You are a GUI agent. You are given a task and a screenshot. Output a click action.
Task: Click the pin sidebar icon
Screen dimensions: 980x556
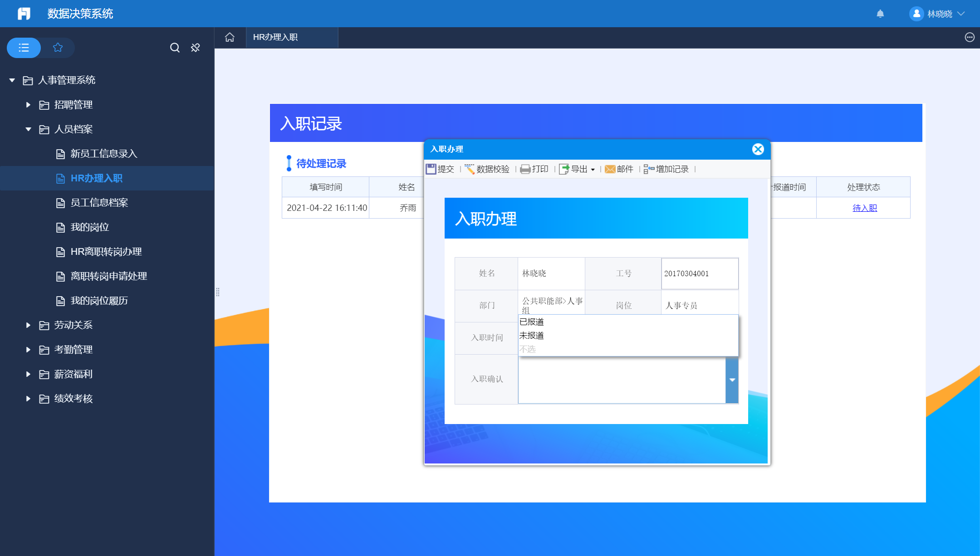coord(196,48)
